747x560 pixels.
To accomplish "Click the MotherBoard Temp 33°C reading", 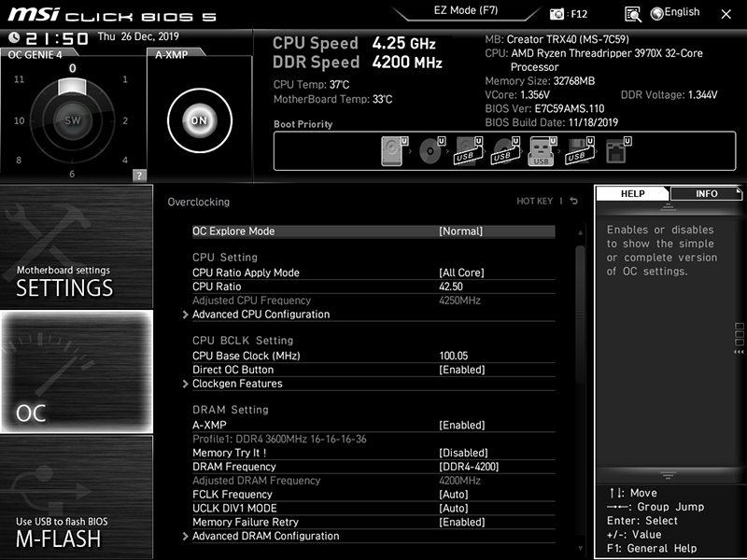I will [332, 99].
